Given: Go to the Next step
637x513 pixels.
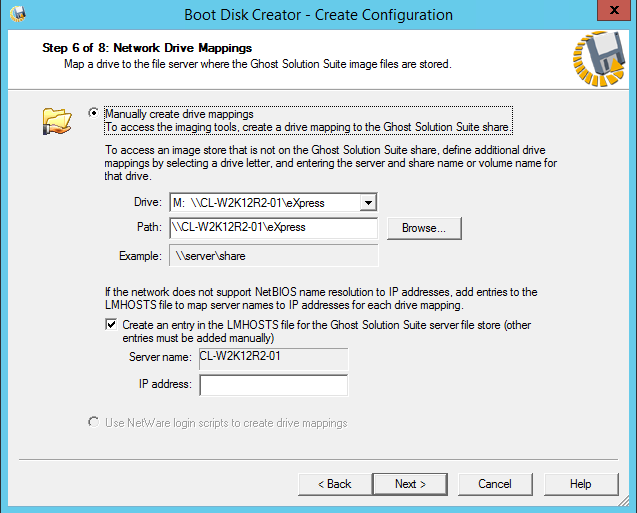Looking at the screenshot, I should (410, 484).
